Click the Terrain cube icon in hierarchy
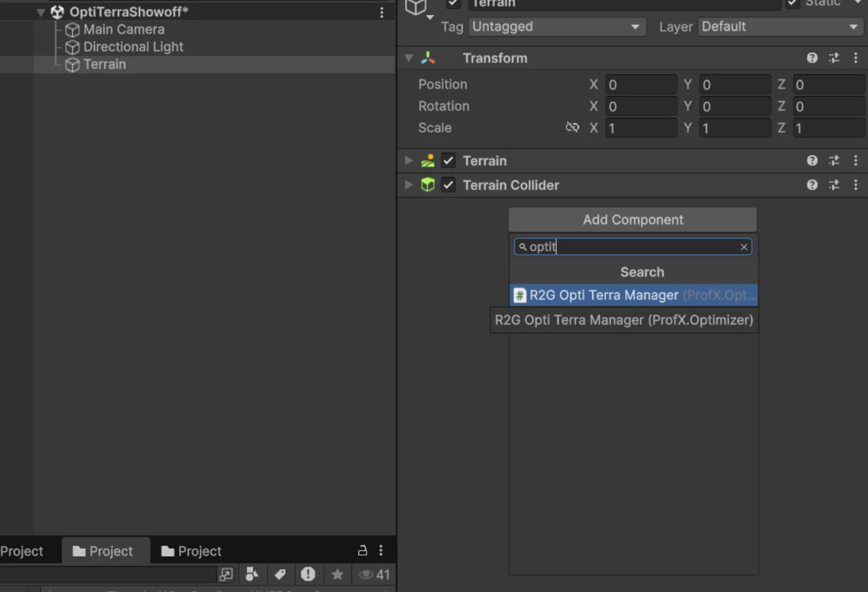The width and height of the screenshot is (868, 592). pyautogui.click(x=72, y=65)
